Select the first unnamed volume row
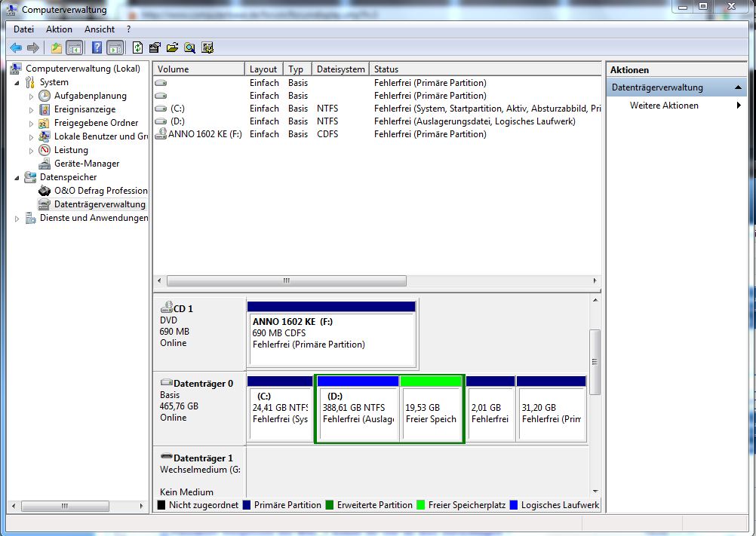Screen dimensions: 756x536 [x=377, y=83]
